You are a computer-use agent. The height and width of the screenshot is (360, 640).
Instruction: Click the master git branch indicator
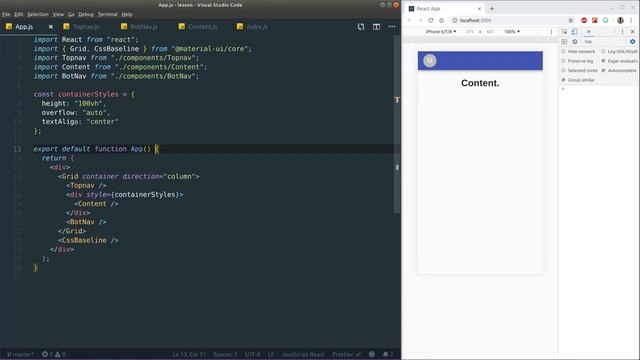tap(20, 354)
